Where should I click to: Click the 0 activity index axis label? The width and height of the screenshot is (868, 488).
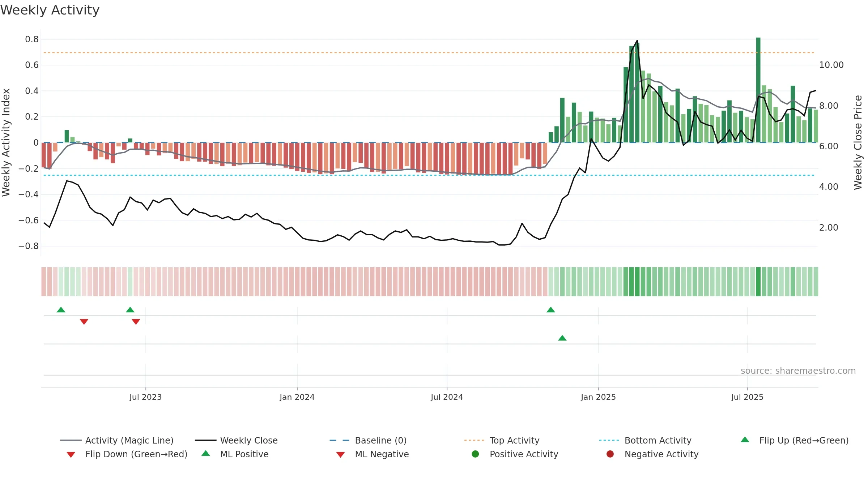point(36,143)
